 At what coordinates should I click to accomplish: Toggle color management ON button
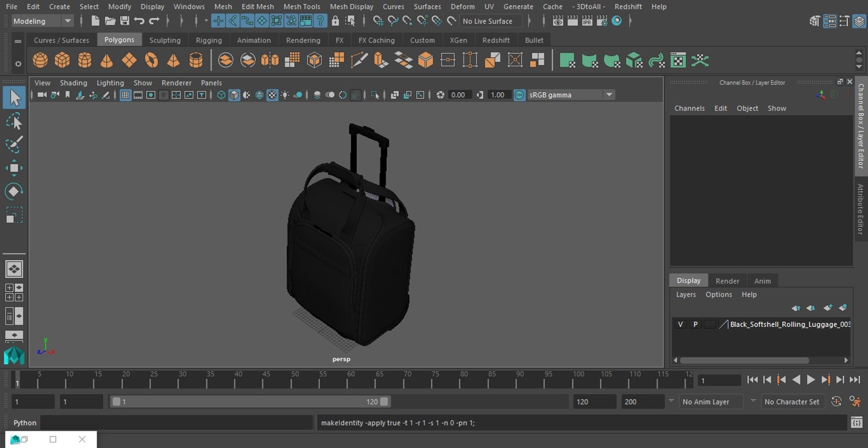519,95
